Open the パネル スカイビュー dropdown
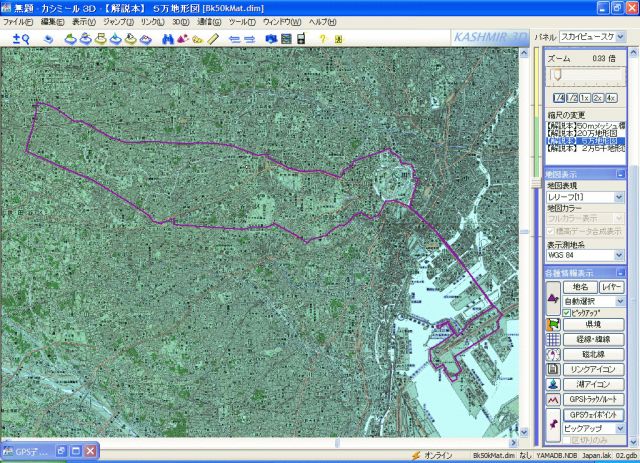This screenshot has height=463, width=640. point(591,35)
